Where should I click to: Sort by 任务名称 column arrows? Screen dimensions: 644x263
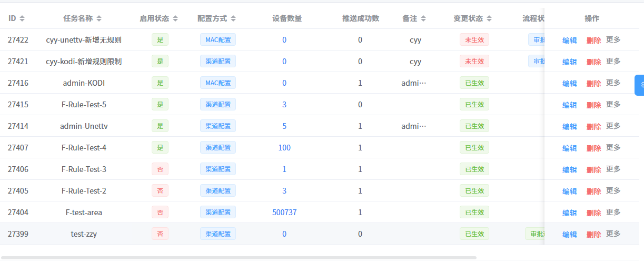(x=99, y=18)
